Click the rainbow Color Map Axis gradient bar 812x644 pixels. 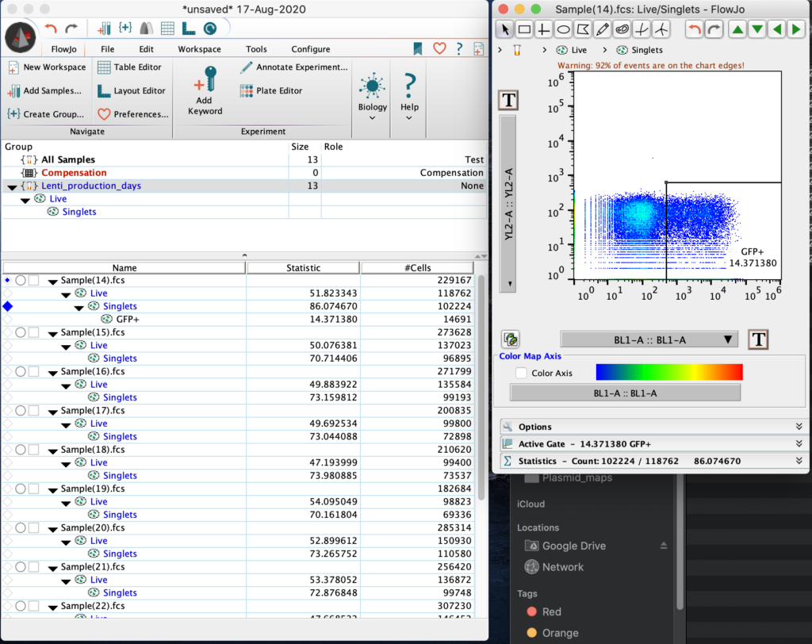(x=669, y=372)
